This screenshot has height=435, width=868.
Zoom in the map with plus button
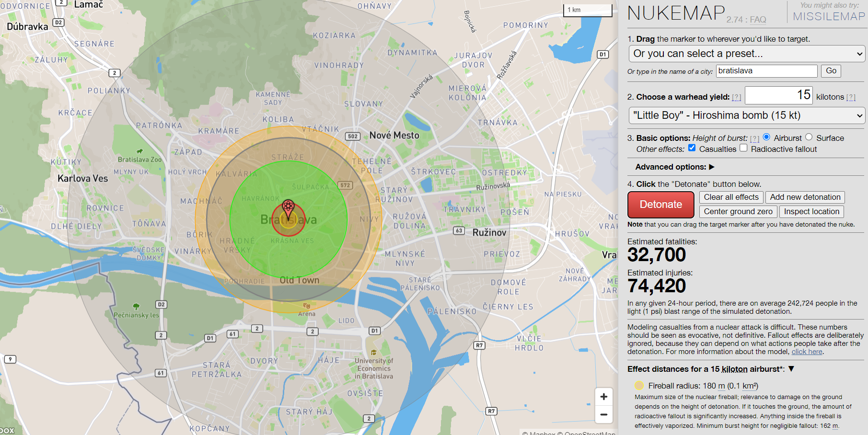click(604, 397)
